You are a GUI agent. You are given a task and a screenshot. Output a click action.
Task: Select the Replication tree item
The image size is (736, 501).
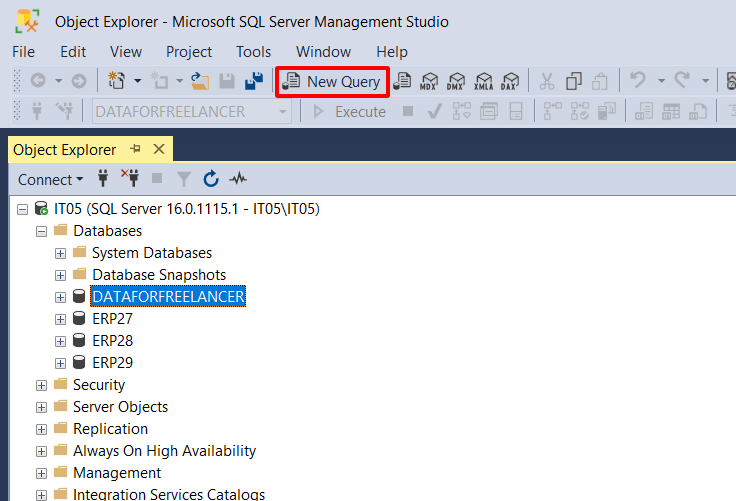(x=110, y=429)
